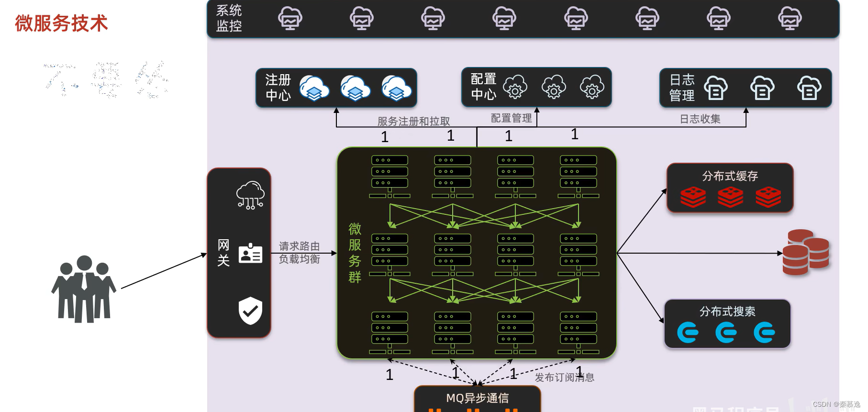Click the 负载均衡 text

pyautogui.click(x=299, y=259)
